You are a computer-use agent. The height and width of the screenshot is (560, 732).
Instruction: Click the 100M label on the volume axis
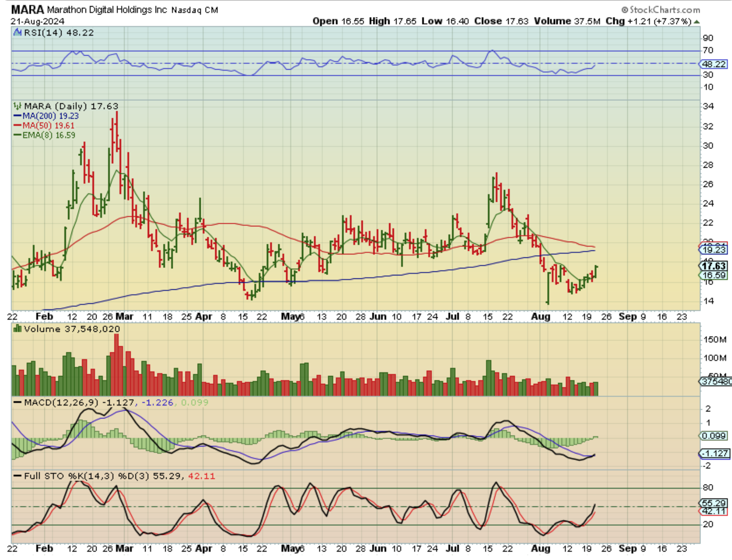[x=714, y=358]
